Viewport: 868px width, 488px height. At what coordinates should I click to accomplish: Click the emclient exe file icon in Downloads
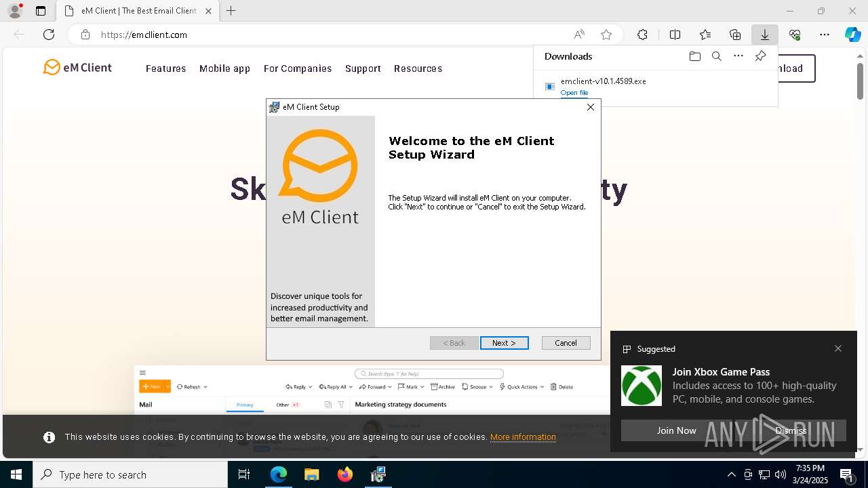[x=550, y=86]
